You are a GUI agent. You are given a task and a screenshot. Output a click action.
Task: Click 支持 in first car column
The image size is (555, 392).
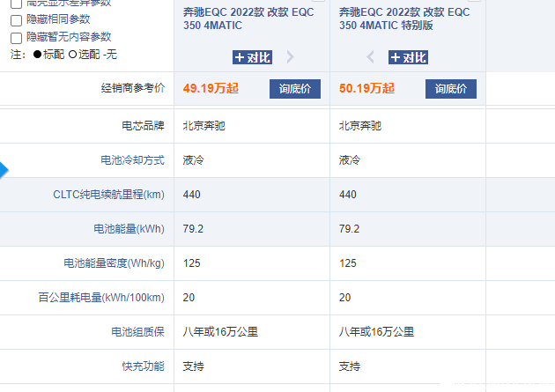(193, 366)
